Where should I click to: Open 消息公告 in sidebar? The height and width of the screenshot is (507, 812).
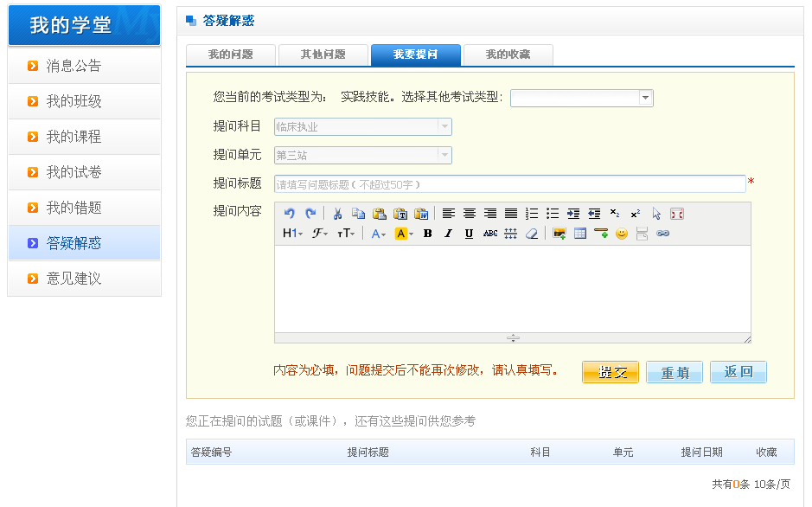coord(85,66)
